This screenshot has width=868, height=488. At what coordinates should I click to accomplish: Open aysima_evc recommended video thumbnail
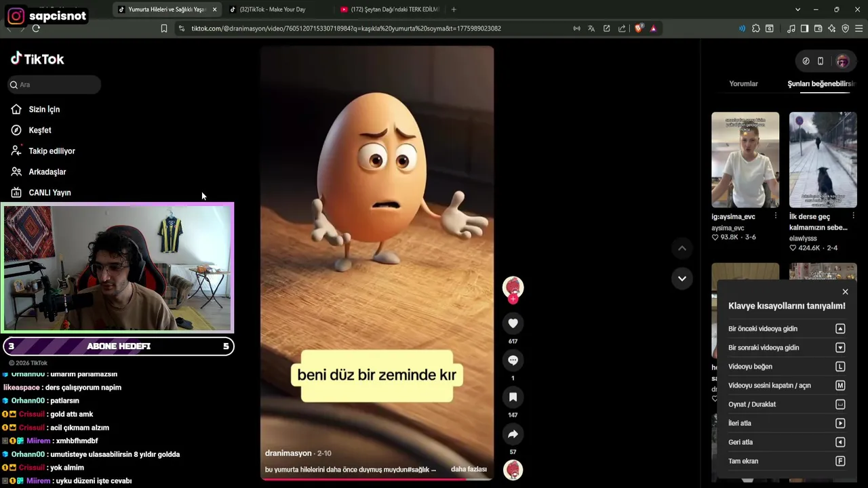pyautogui.click(x=745, y=160)
